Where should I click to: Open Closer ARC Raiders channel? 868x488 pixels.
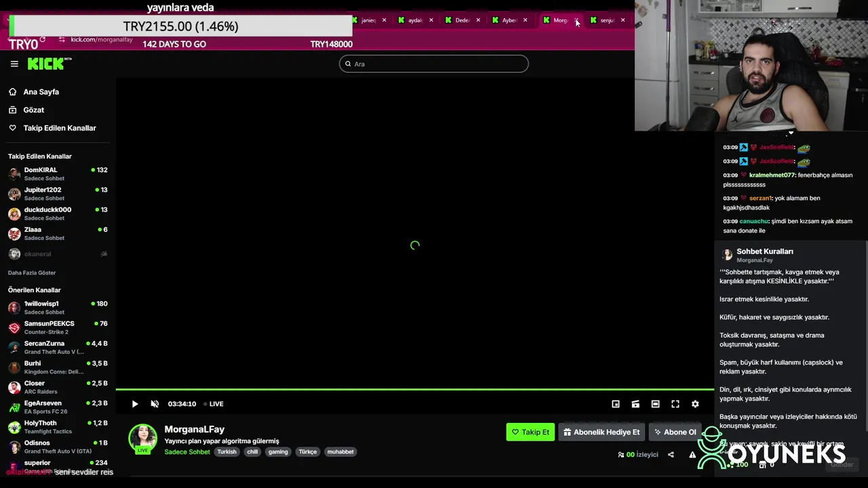58,387
